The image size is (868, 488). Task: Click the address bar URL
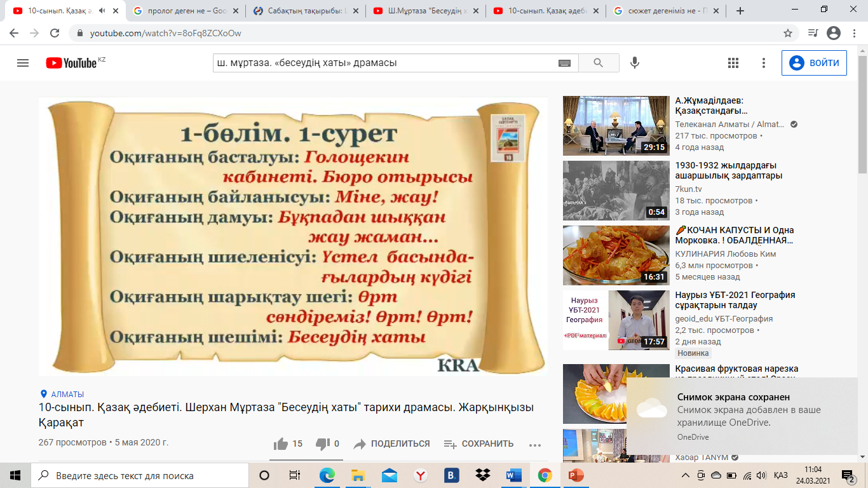tap(165, 33)
